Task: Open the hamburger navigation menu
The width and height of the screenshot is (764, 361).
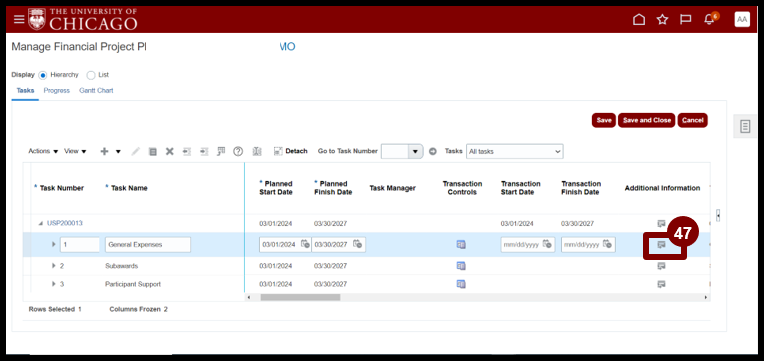Action: (x=19, y=19)
